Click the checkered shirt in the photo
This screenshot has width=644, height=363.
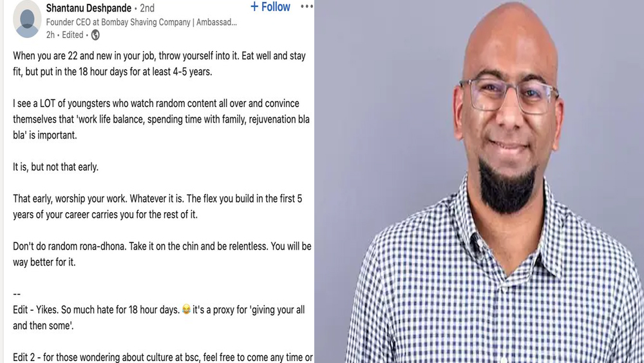(x=493, y=288)
